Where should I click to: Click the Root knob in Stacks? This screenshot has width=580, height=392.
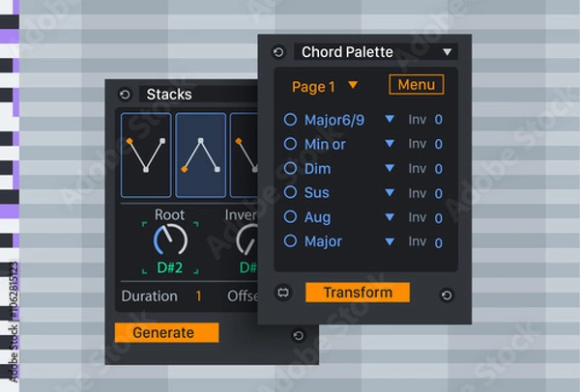[x=170, y=239]
